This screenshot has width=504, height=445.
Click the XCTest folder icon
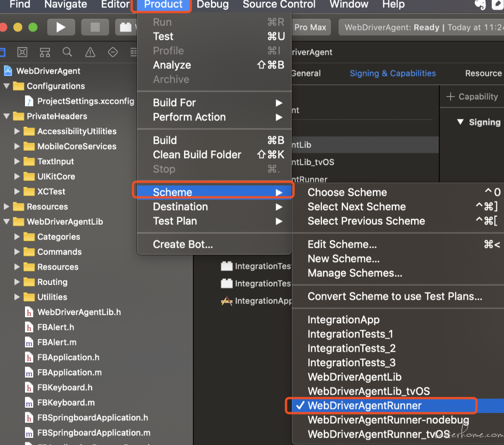point(29,191)
